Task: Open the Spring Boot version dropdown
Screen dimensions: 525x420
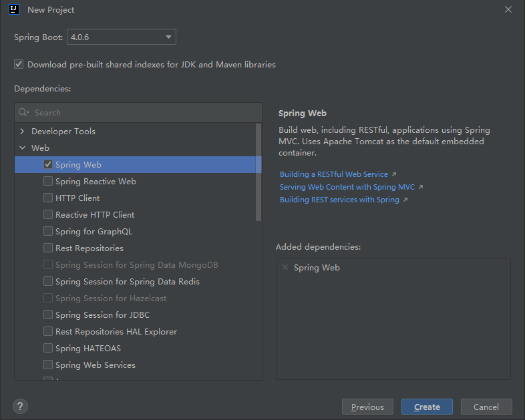Action: click(168, 37)
